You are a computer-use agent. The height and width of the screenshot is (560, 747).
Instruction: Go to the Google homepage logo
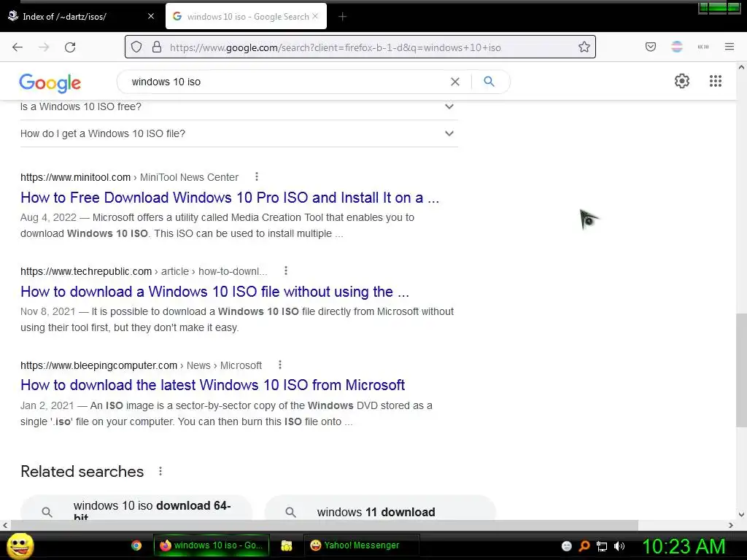click(x=50, y=83)
